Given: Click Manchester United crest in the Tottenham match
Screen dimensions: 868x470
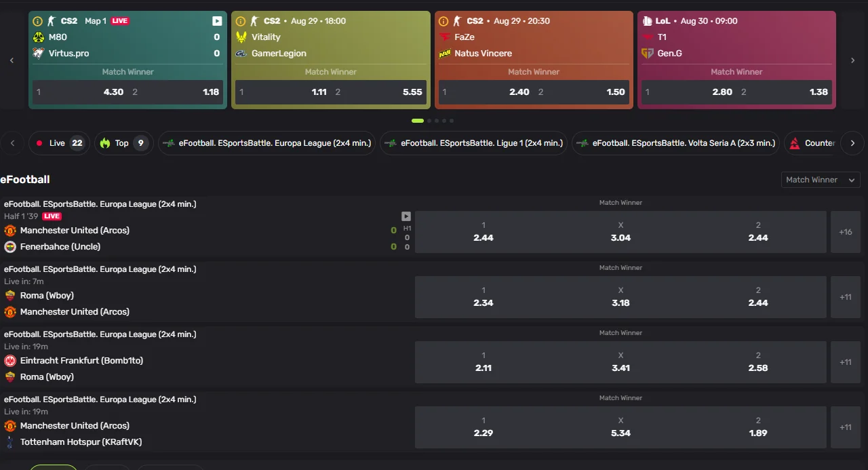Looking at the screenshot, I should coord(10,426).
